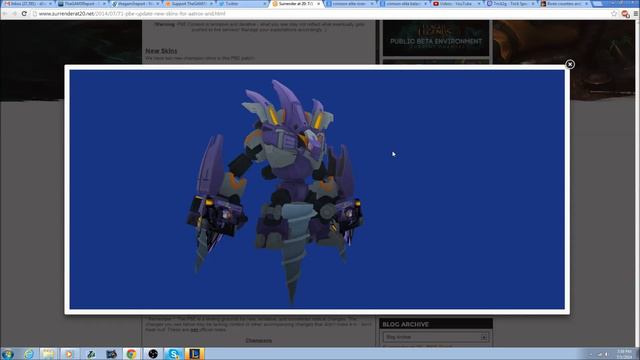Click the robot skin preview image
The width and height of the screenshot is (640, 360).
click(x=317, y=189)
